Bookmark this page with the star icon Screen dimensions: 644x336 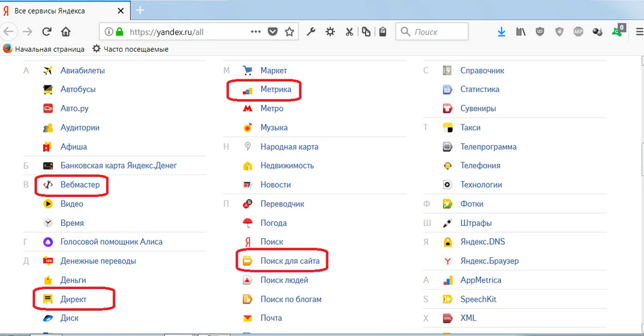pos(289,32)
